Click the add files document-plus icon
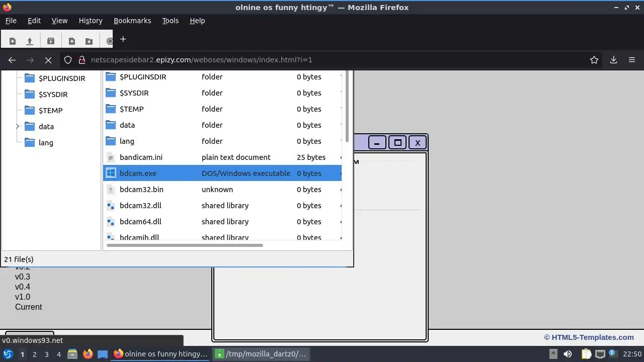Screen dimensions: 644x362 tap(72, 41)
